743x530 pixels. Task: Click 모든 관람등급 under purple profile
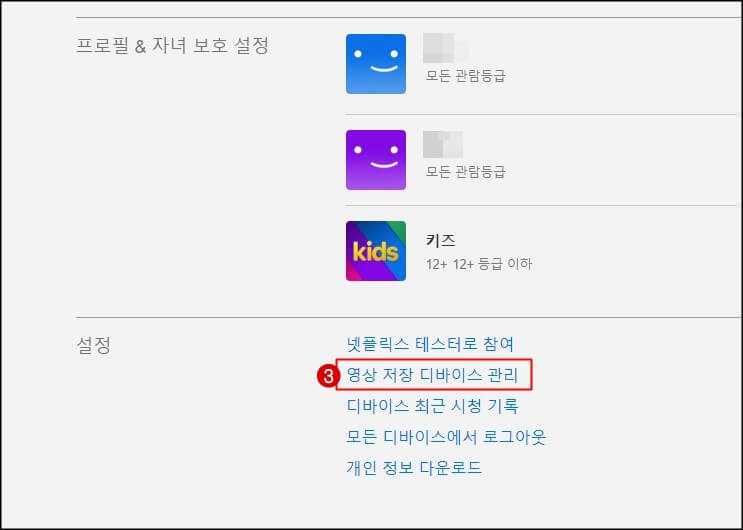(x=465, y=172)
